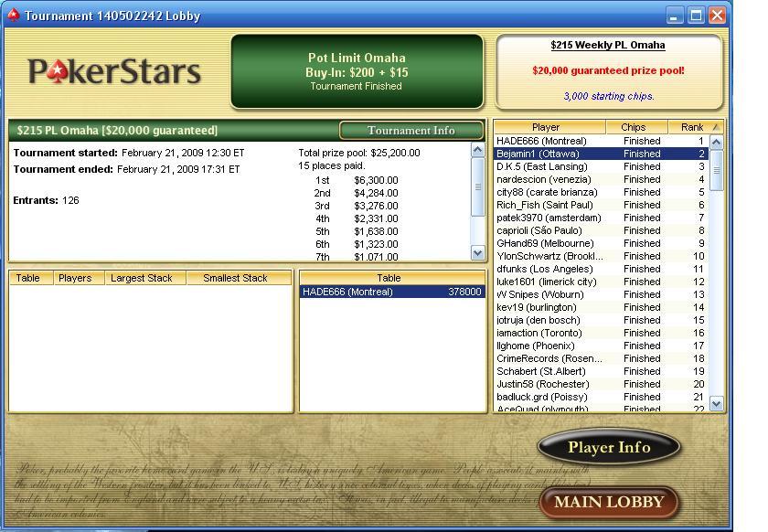Click the 3rd place $3,276.00 prize line
The image size is (768, 532).
click(357, 206)
